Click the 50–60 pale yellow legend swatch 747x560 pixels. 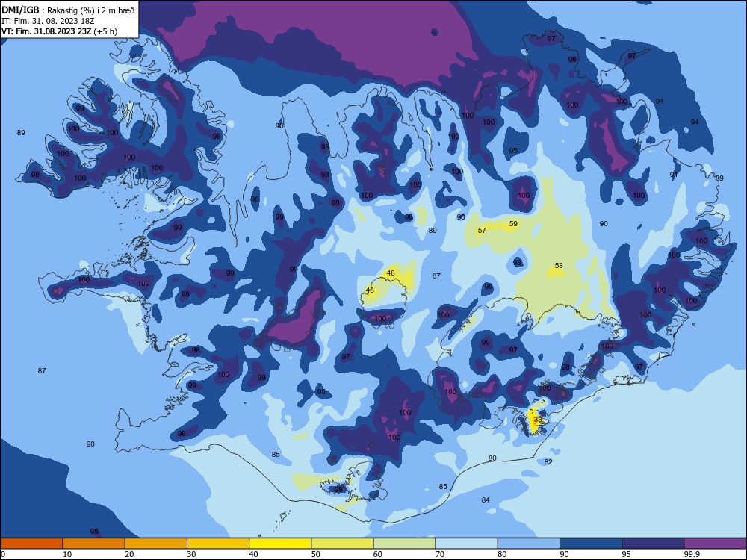342,544
